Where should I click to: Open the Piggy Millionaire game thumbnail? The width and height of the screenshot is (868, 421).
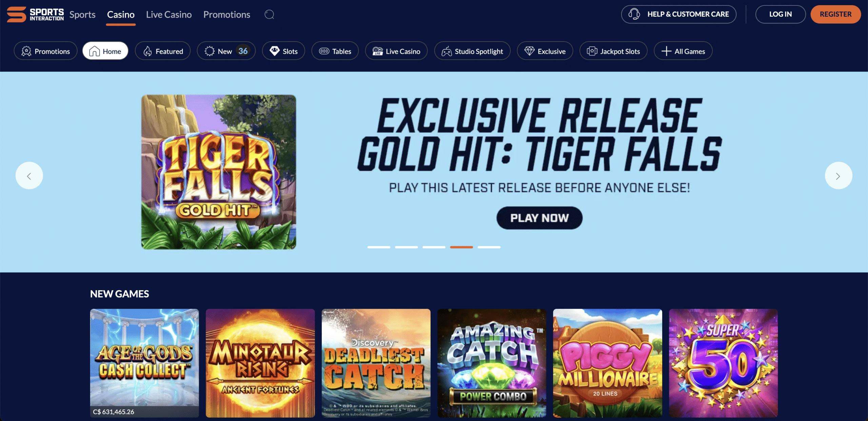[608, 363]
